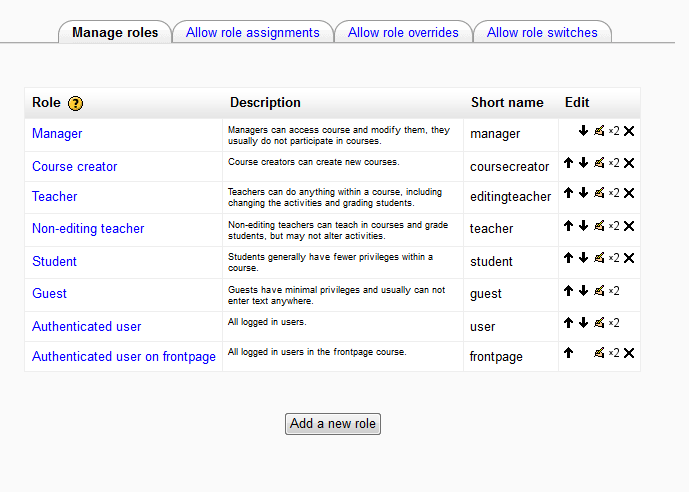This screenshot has width=689, height=492.
Task: Delete the Student role
Action: tap(629, 258)
